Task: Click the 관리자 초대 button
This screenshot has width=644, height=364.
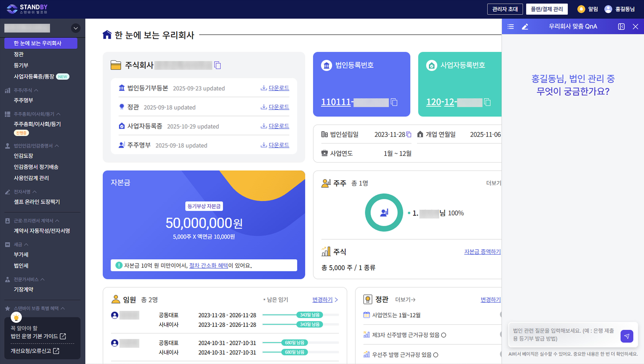Action: pos(505,9)
